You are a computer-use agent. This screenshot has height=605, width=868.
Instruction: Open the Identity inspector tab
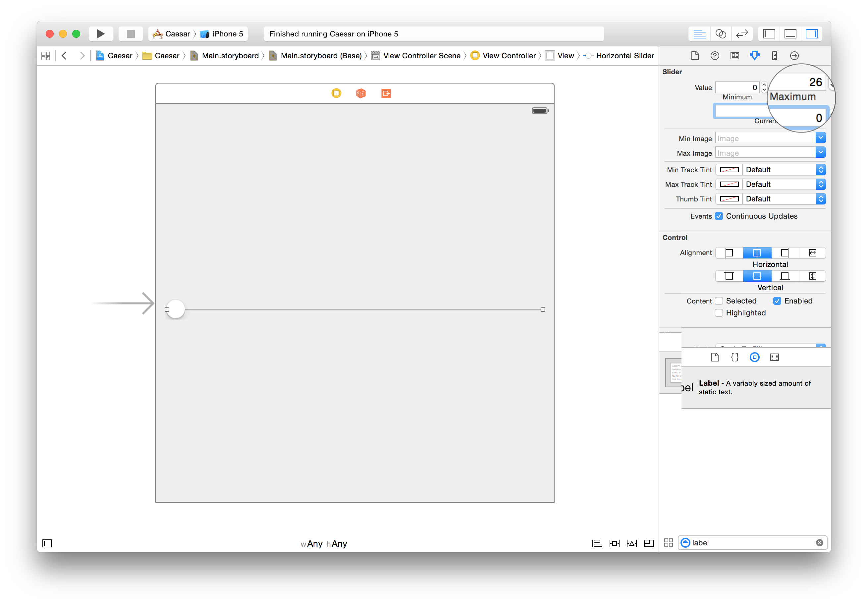pyautogui.click(x=734, y=56)
